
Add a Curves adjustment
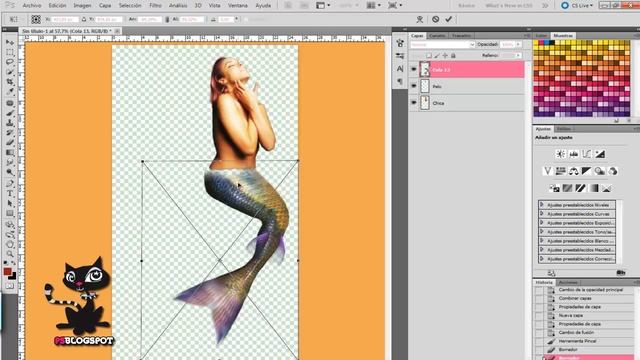(587, 154)
